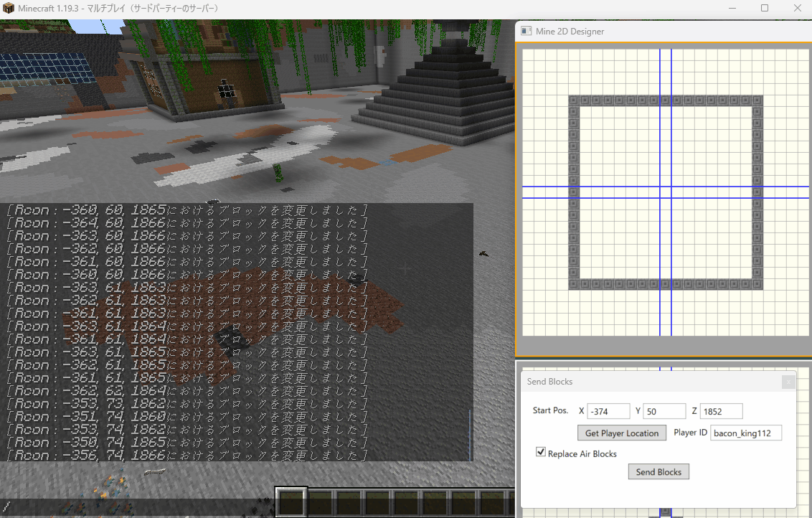Screen dimensions: 812x518
Task: Click the top-left corner block of the design frame
Action: 573,100
